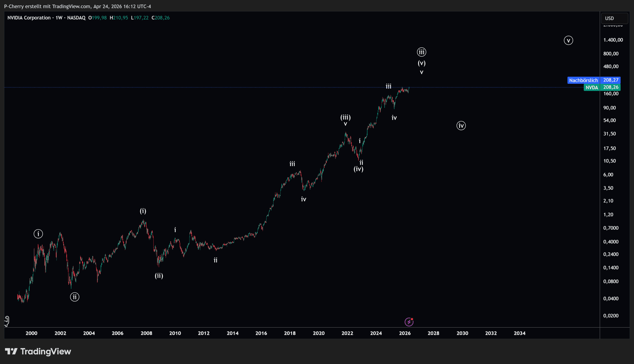Select the (ii) wave label near 2009 low

point(159,275)
